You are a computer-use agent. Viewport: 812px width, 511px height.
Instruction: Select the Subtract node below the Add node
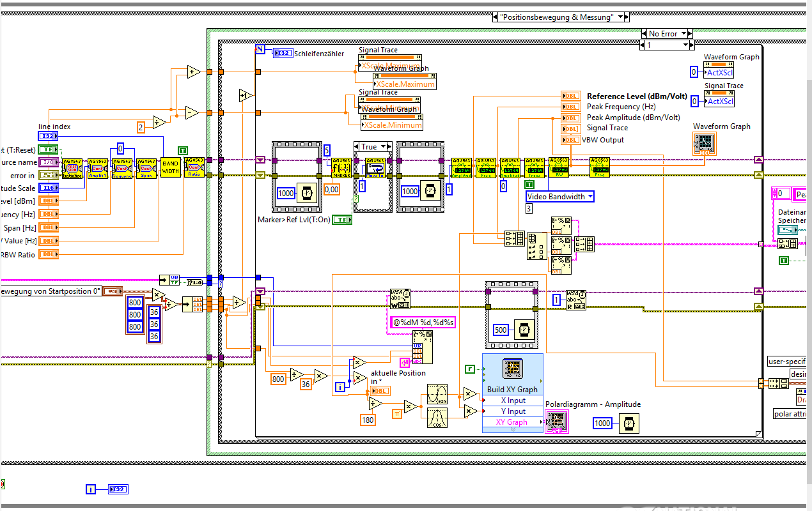(x=192, y=113)
